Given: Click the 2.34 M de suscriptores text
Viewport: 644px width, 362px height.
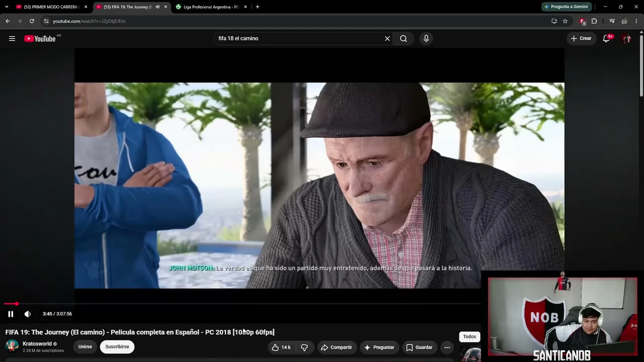Looking at the screenshot, I should pyautogui.click(x=43, y=351).
